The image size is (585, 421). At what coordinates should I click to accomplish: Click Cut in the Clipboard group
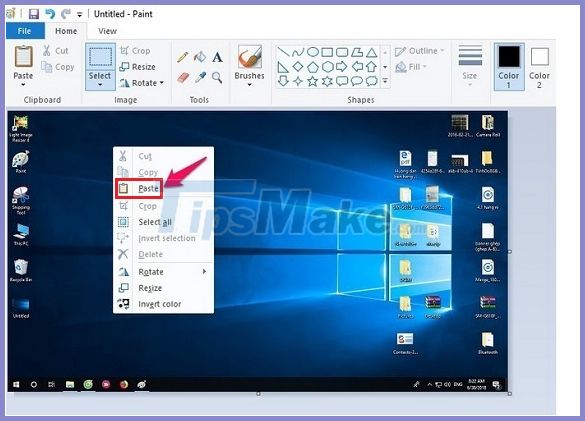55,51
